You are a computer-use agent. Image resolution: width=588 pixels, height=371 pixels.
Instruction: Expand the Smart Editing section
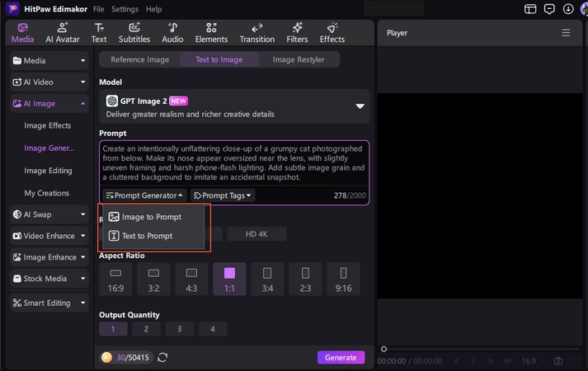click(x=49, y=303)
